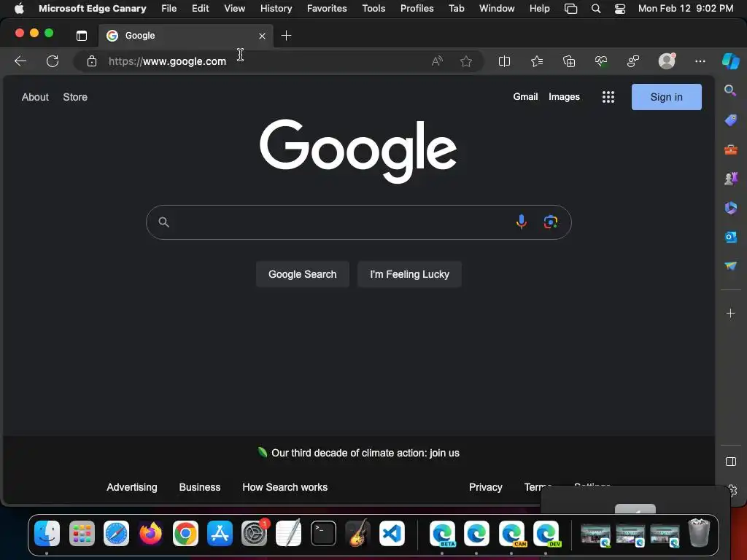Open the climate action join us link
This screenshot has width=747, height=560.
[365, 453]
